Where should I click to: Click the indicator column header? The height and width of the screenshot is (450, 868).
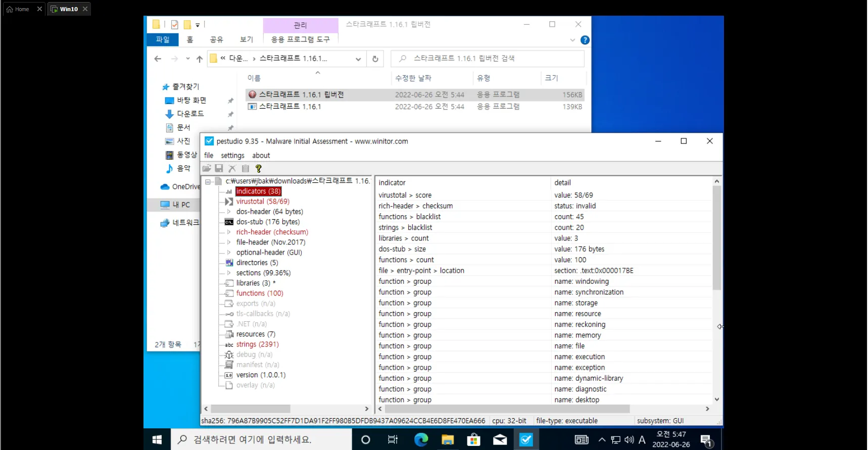[x=392, y=183]
